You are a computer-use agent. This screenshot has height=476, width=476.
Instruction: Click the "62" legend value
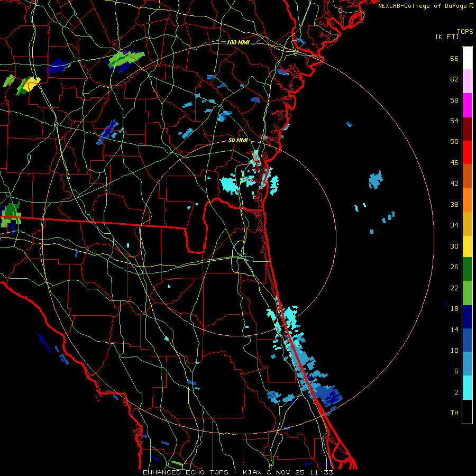454,79
